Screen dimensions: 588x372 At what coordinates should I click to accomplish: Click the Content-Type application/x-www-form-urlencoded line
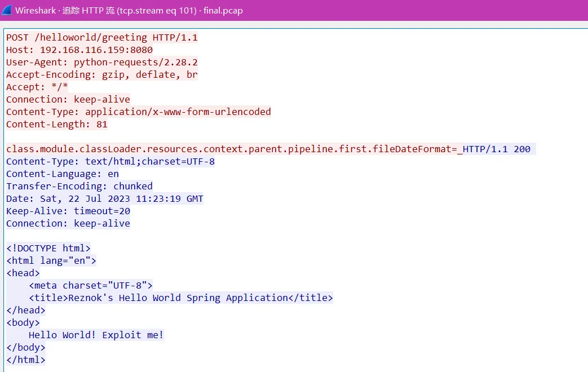(138, 112)
